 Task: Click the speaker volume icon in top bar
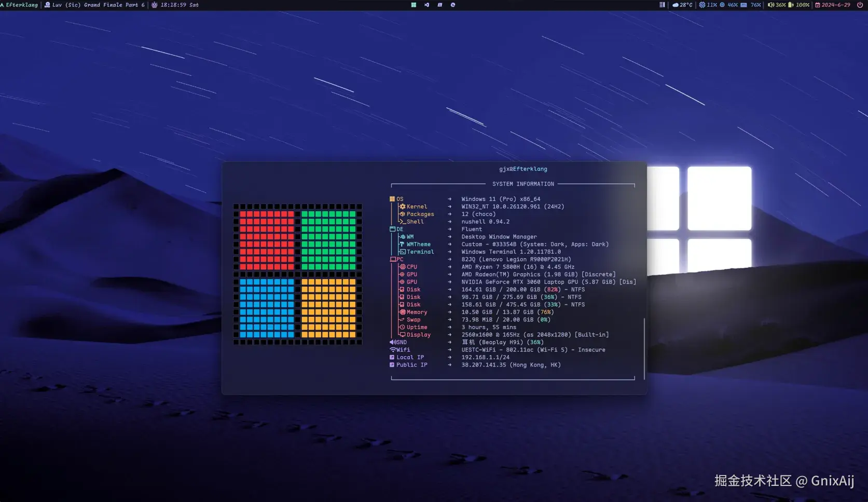pos(771,5)
